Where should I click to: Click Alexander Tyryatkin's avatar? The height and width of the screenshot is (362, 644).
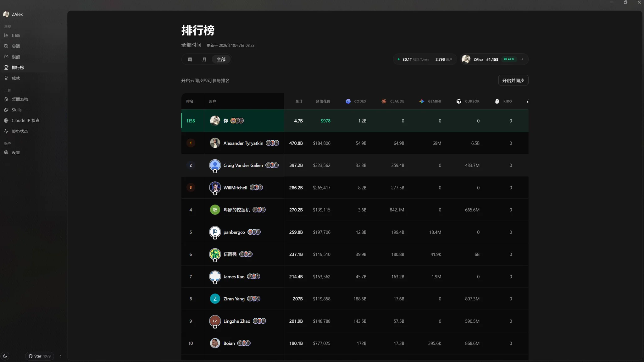215,143
